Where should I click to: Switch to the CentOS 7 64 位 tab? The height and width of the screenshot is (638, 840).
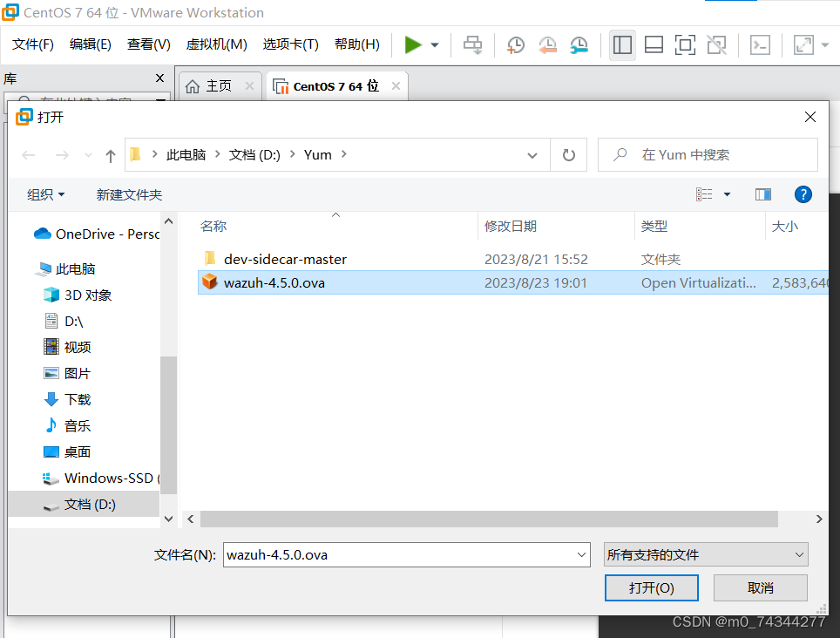[335, 86]
